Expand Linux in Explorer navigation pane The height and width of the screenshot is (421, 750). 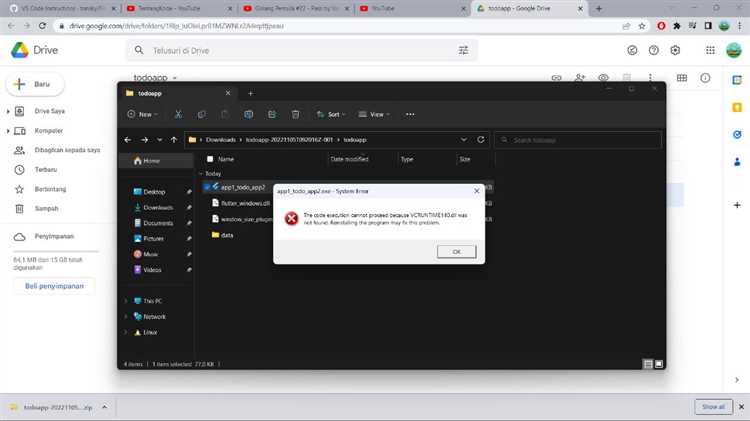pos(126,332)
